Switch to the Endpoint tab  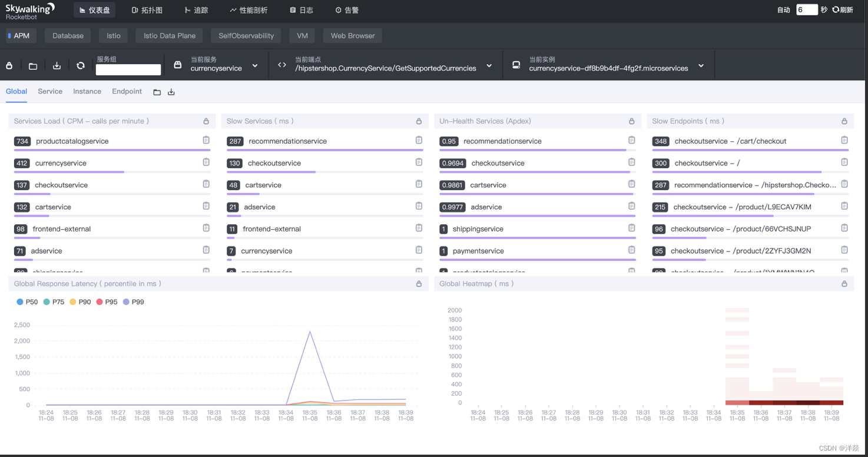(127, 91)
